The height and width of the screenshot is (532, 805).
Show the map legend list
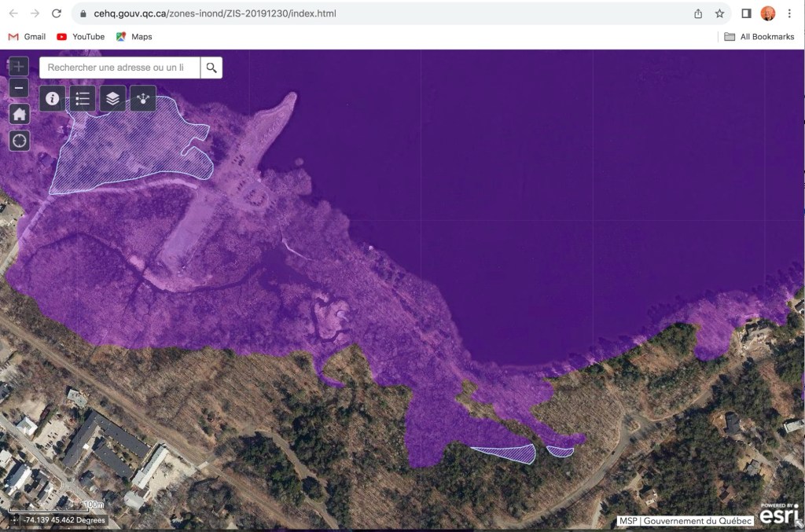click(83, 98)
